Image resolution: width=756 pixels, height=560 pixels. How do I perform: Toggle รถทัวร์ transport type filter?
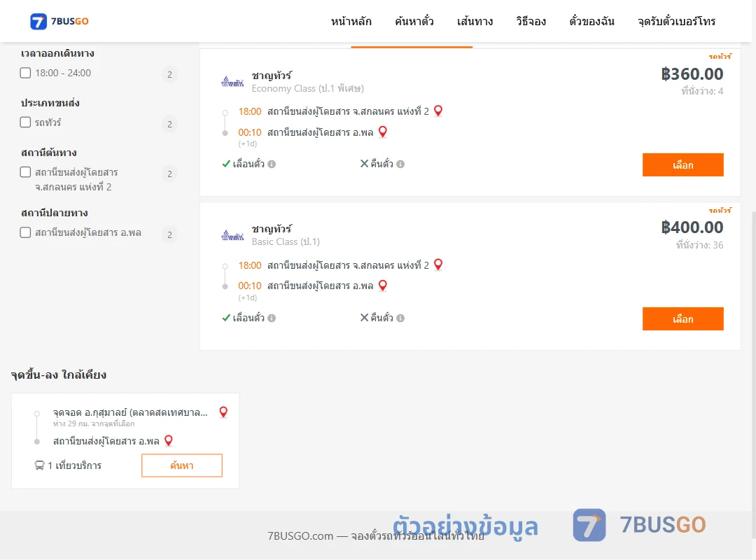coord(26,122)
